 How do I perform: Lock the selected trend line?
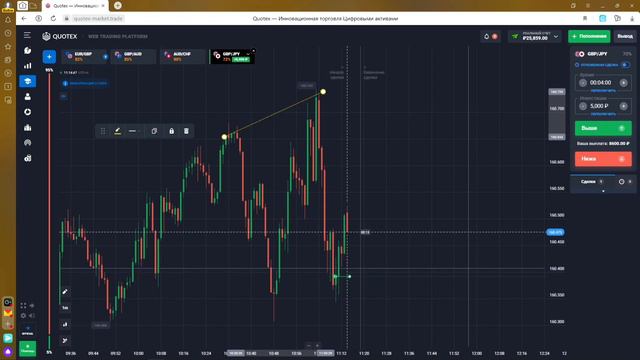[171, 131]
